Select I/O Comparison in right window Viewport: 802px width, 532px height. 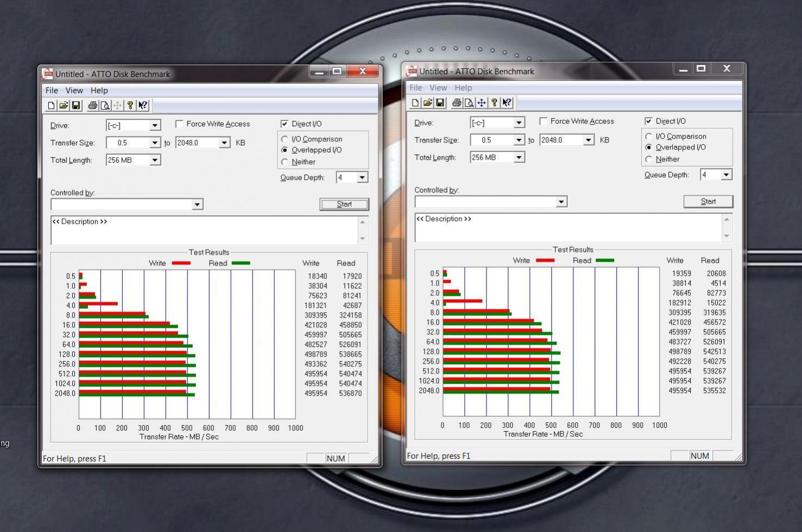click(x=649, y=136)
